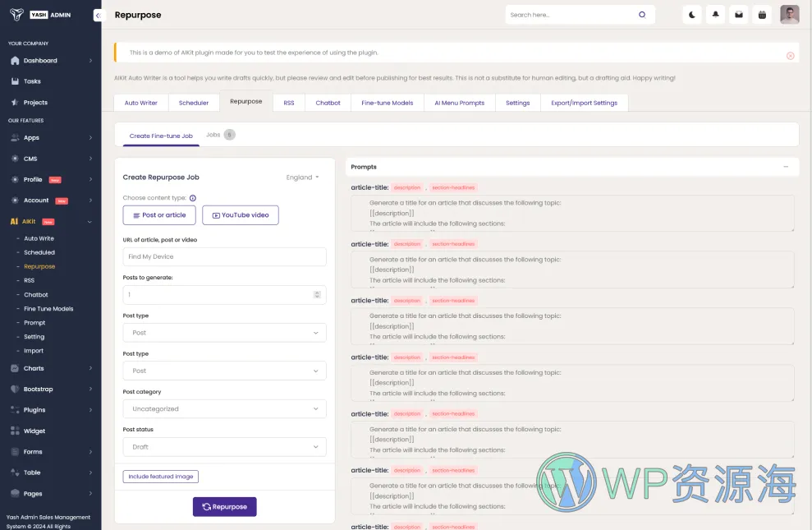Open the calendar icon in header
The image size is (812, 530).
pos(762,15)
